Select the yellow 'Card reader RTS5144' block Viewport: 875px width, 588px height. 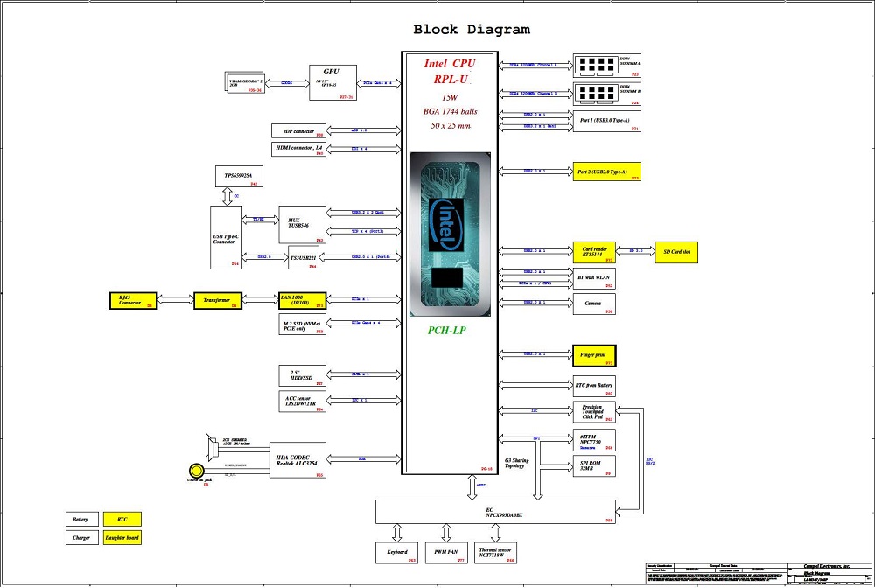point(594,252)
